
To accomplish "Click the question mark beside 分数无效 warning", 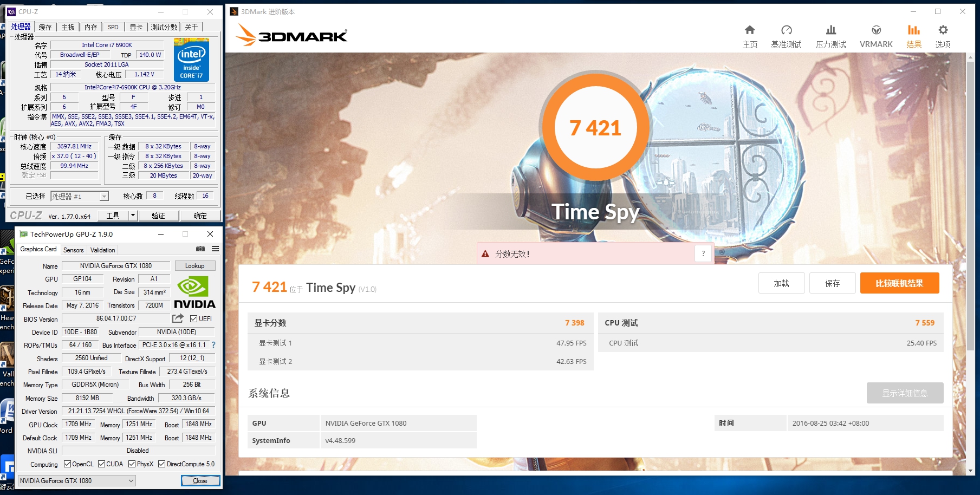I will (703, 253).
